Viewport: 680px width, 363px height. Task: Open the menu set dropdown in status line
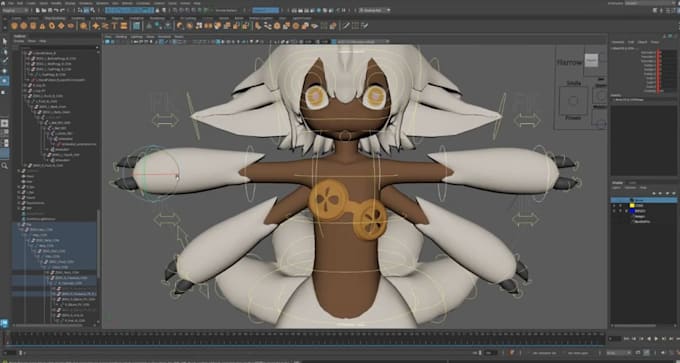click(16, 10)
